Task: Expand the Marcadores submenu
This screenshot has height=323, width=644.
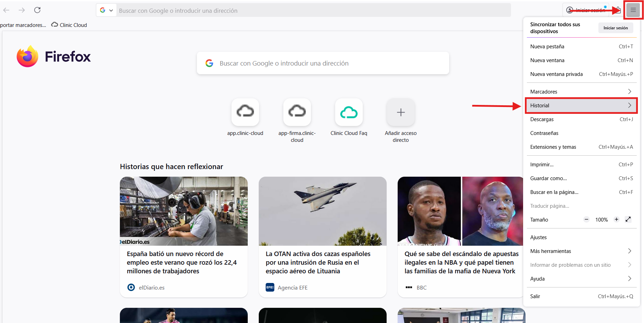Action: point(581,91)
